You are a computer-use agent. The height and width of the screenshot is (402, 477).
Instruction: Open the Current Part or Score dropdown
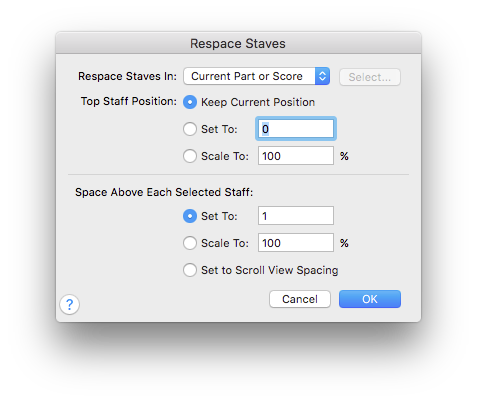pos(256,76)
